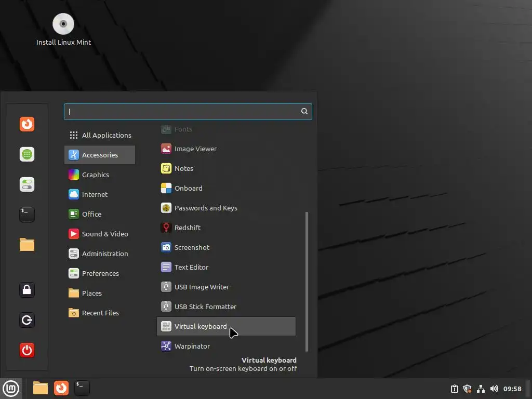Screen dimensions: 532x399
Task: Click the update manager shield tray icon
Action: click(467, 389)
